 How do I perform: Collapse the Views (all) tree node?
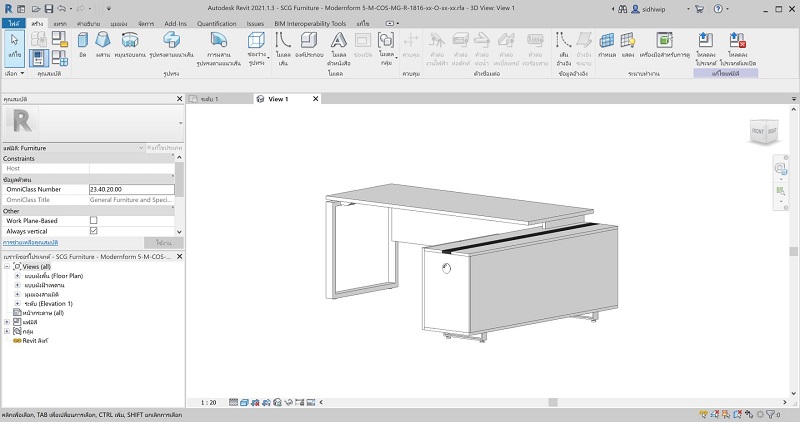tap(6, 267)
